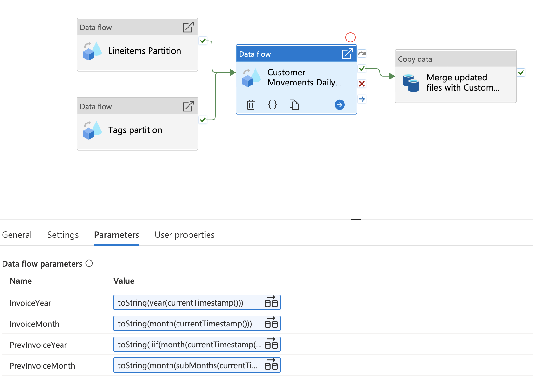Delete the Customer Movements Daily activity
Screen dimensions: 533x392
pyautogui.click(x=251, y=104)
